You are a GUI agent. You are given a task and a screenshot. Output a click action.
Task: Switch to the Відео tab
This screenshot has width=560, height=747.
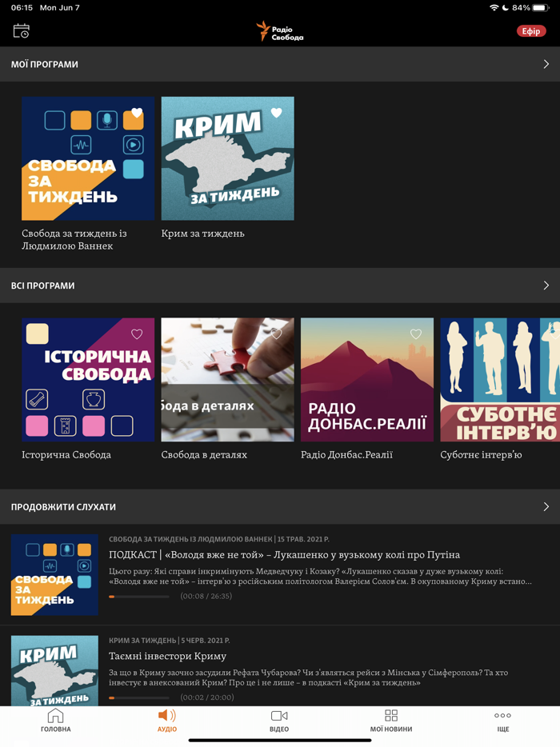279,721
